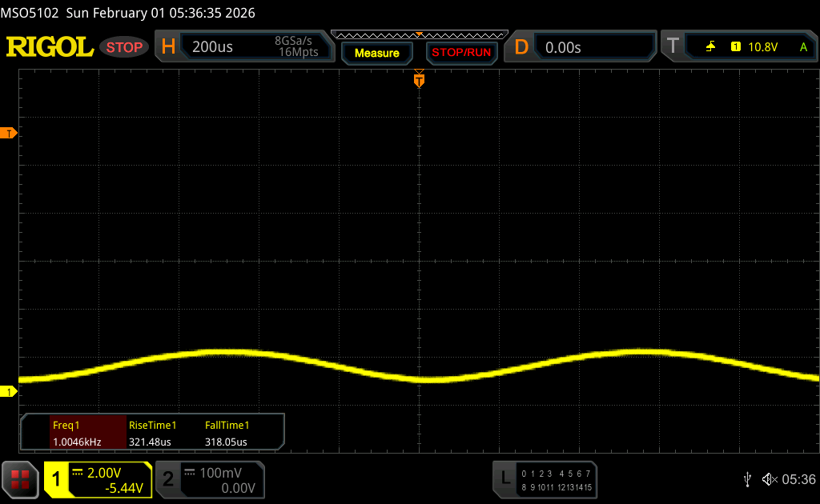The image size is (820, 504).
Task: Click the muted speaker icon
Action: pyautogui.click(x=769, y=479)
